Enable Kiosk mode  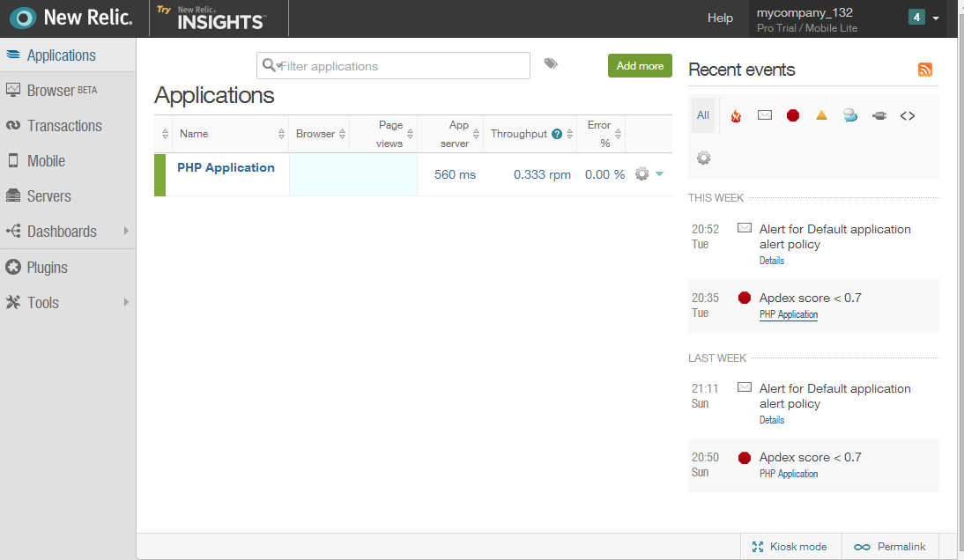(x=790, y=547)
